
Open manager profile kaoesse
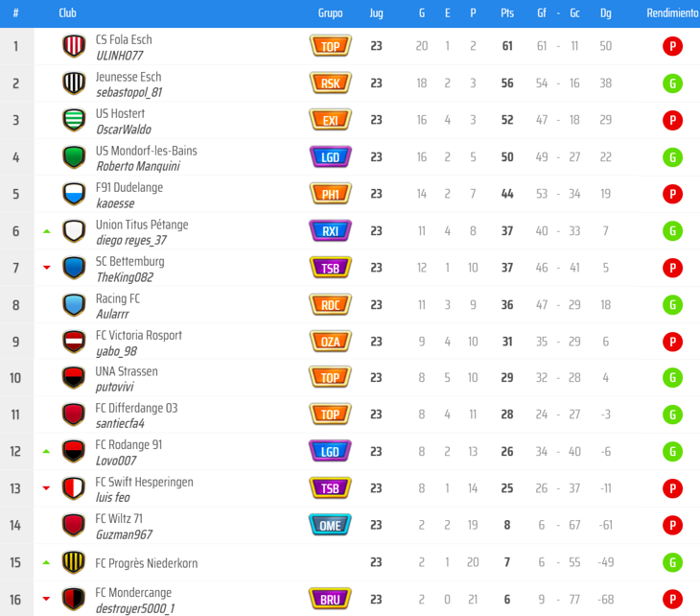pos(115,203)
